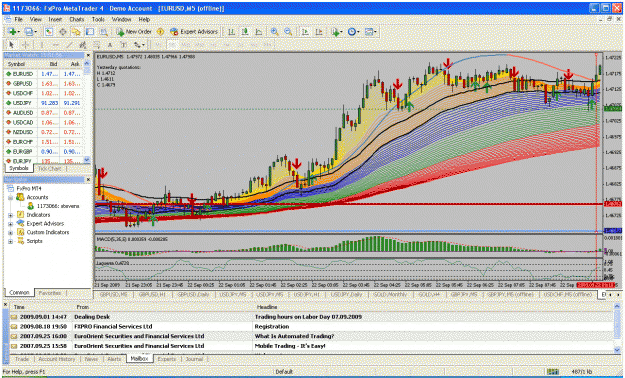Switch chart to candlesticks style

tap(245, 32)
